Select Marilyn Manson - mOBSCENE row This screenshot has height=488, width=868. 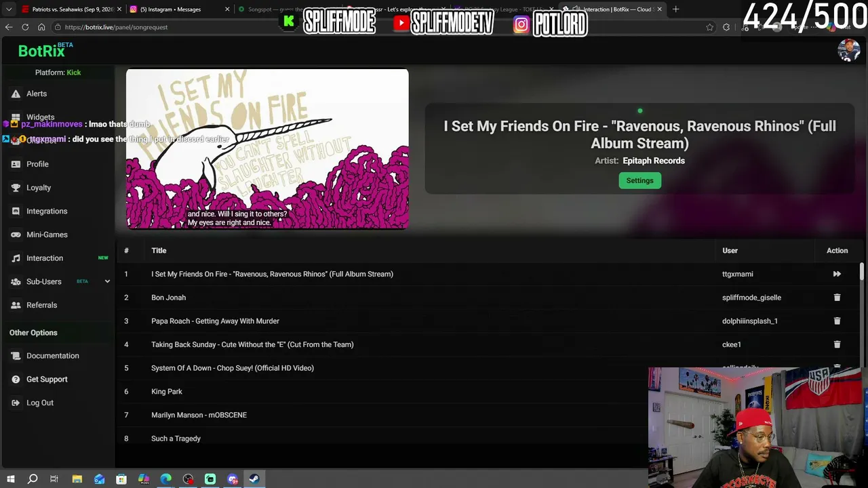coord(199,415)
